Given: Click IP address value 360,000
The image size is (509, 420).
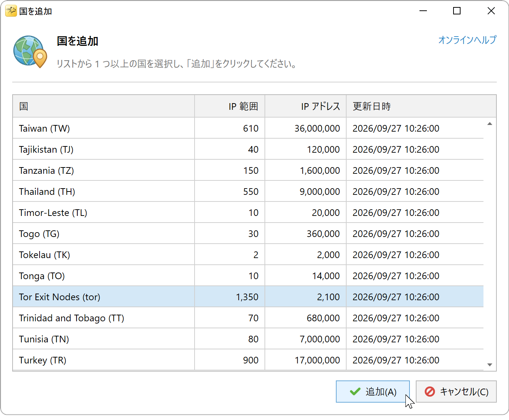Looking at the screenshot, I should click(x=323, y=234).
